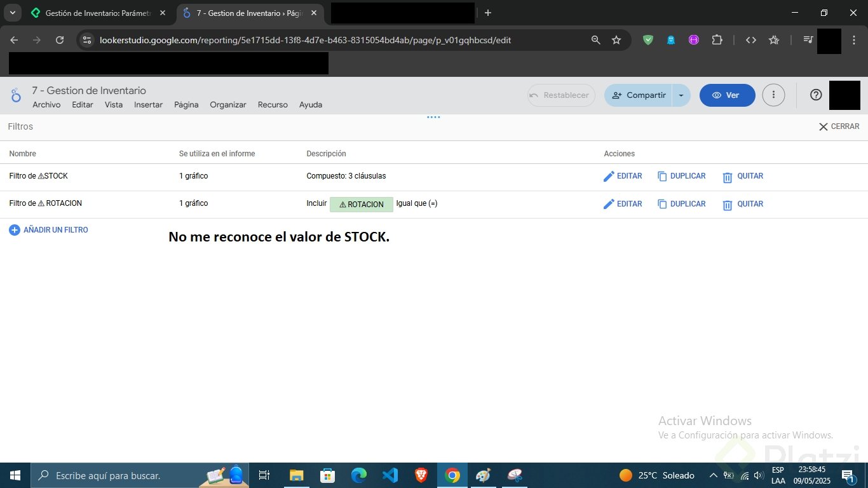Screen dimensions: 868x488
Task: Open the Archivo menu
Action: click(46, 105)
